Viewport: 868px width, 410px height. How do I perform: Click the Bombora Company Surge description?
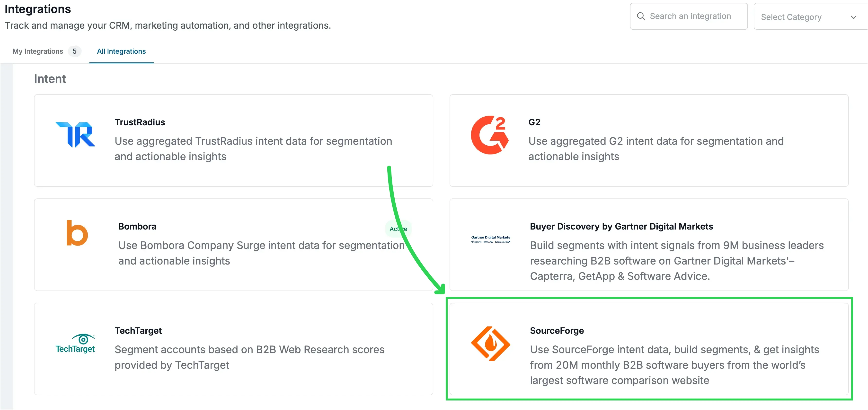coord(261,253)
